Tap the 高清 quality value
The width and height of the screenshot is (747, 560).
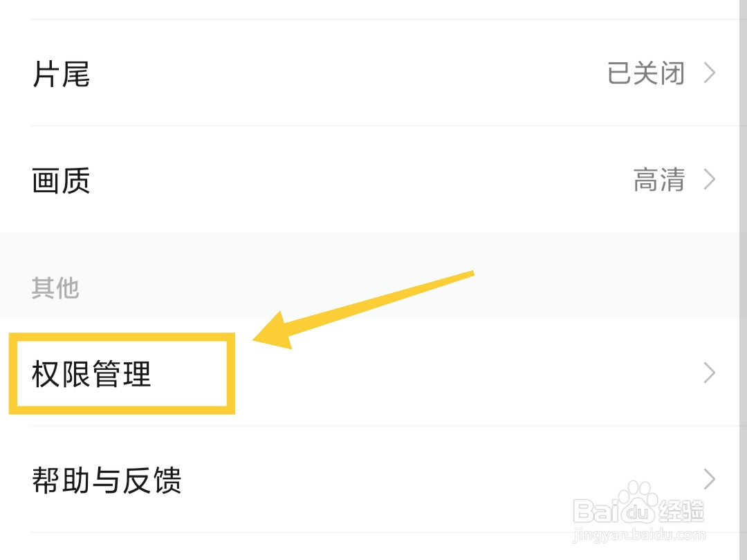click(658, 180)
